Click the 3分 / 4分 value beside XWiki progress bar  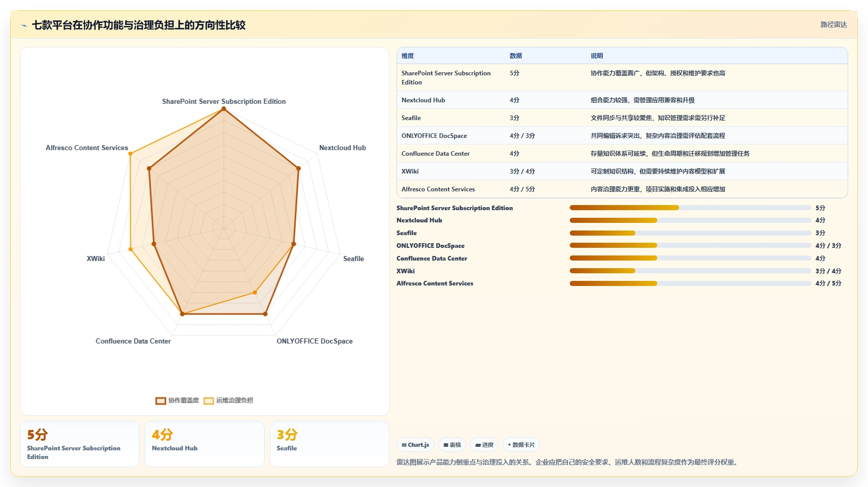[x=828, y=271]
